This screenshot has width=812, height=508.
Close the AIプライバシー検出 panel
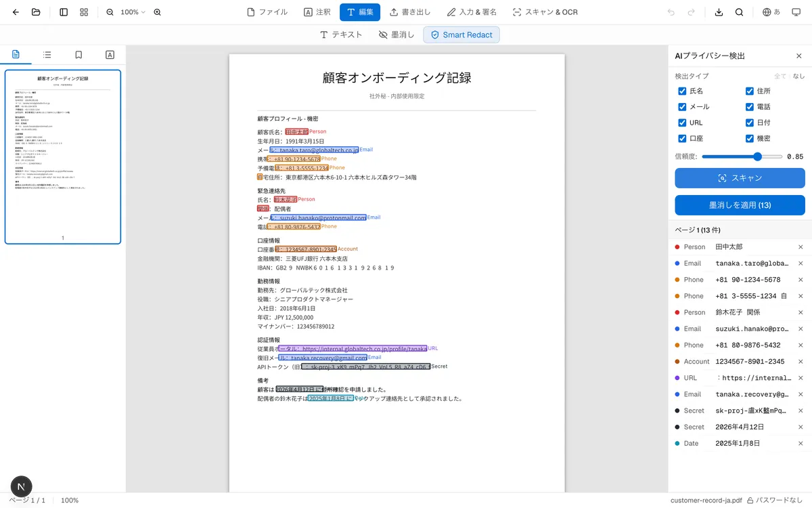[798, 56]
